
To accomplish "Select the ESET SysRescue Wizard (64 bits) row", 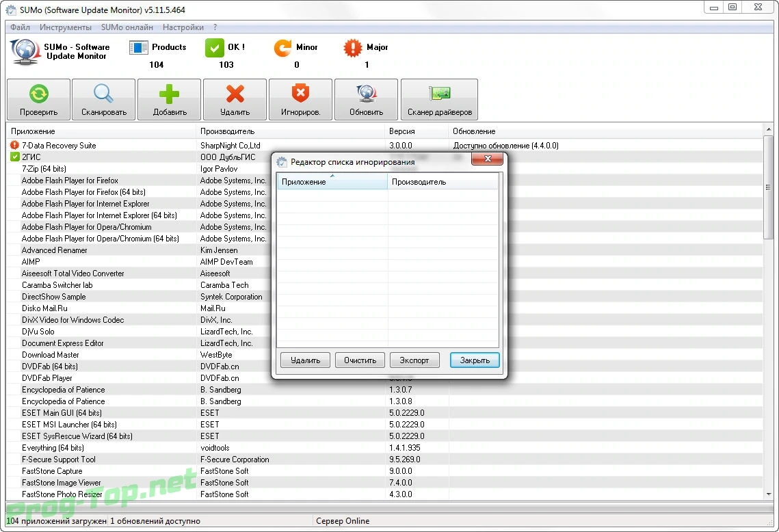I will pyautogui.click(x=384, y=436).
